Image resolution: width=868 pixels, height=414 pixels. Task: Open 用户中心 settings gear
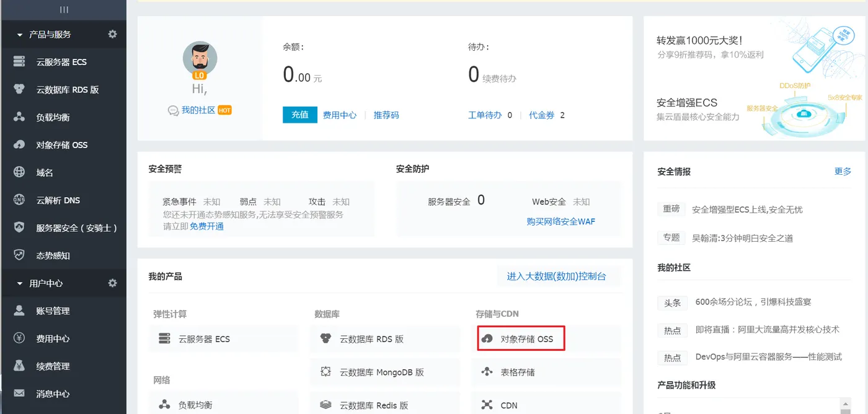click(x=112, y=283)
